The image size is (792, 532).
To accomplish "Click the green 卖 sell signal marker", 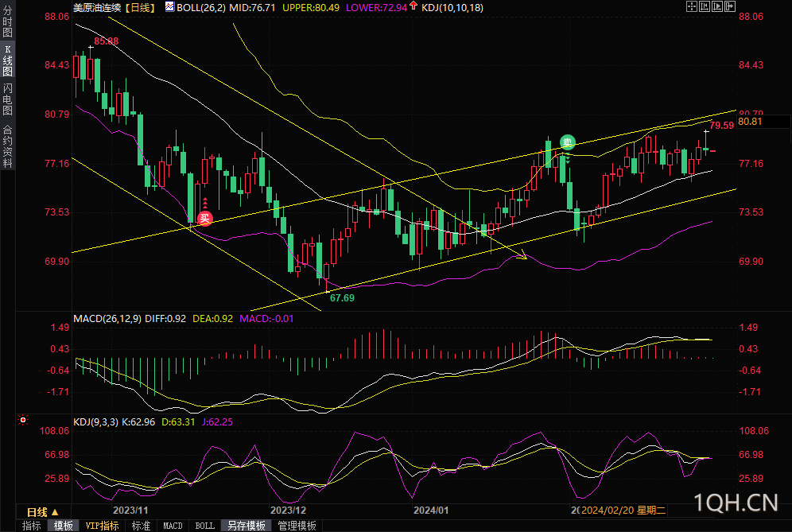I will point(566,142).
